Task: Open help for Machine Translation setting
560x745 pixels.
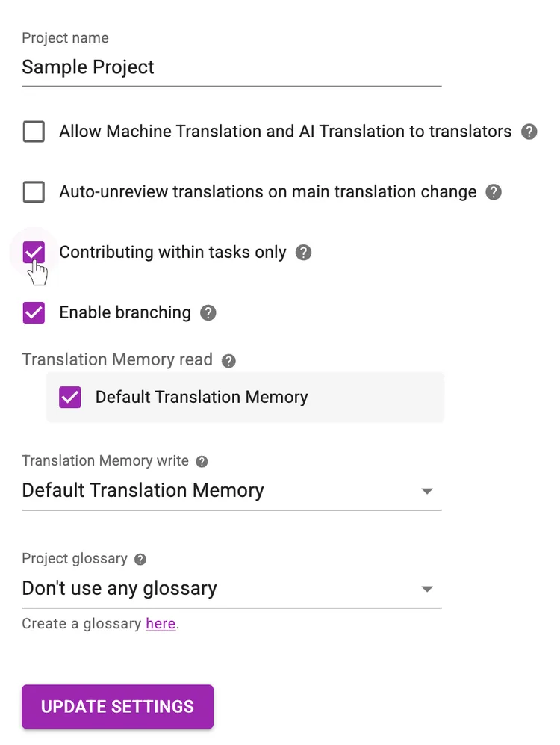Action: tap(530, 132)
